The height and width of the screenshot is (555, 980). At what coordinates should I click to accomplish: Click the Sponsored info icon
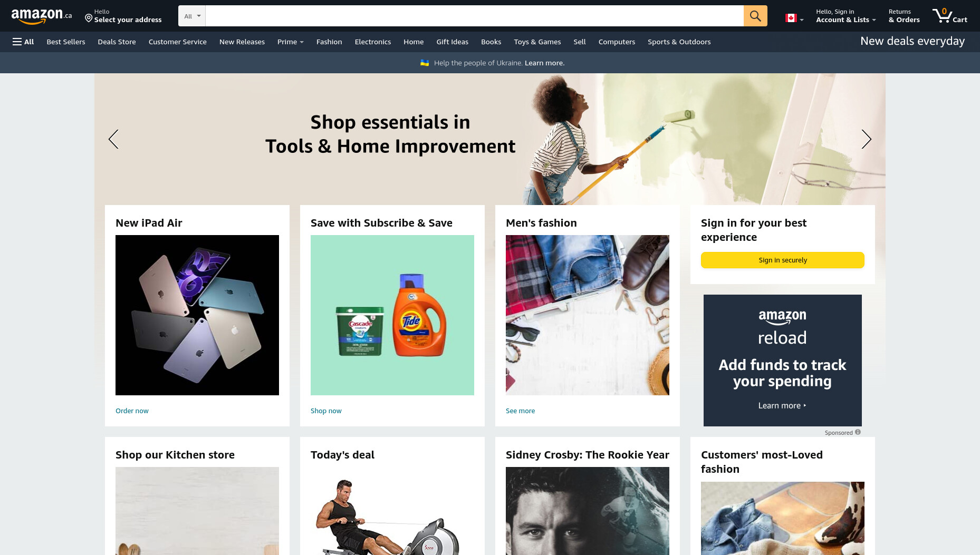[858, 432]
